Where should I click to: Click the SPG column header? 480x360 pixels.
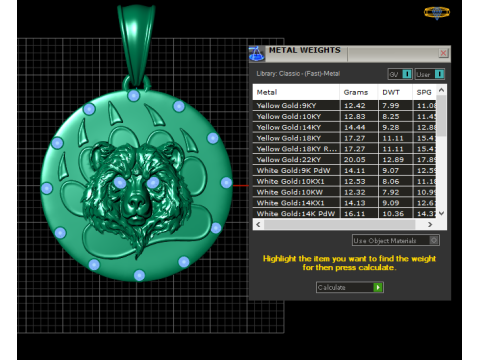[x=424, y=92]
